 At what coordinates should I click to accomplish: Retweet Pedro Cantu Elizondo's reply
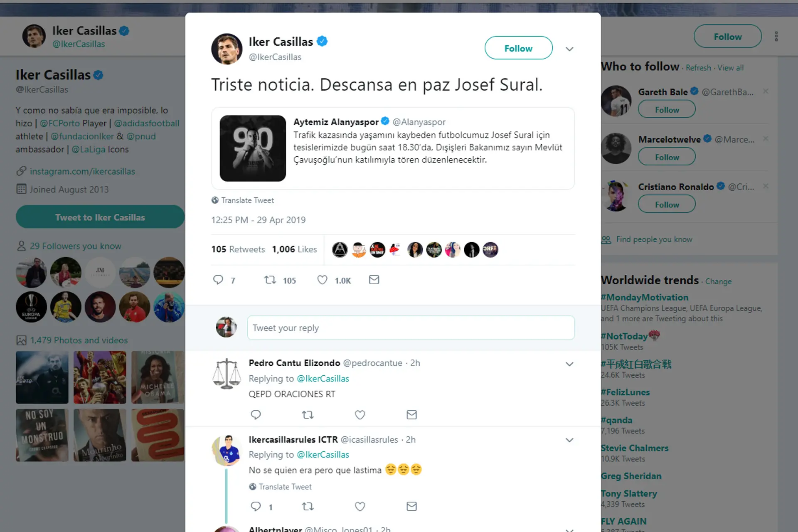(308, 414)
